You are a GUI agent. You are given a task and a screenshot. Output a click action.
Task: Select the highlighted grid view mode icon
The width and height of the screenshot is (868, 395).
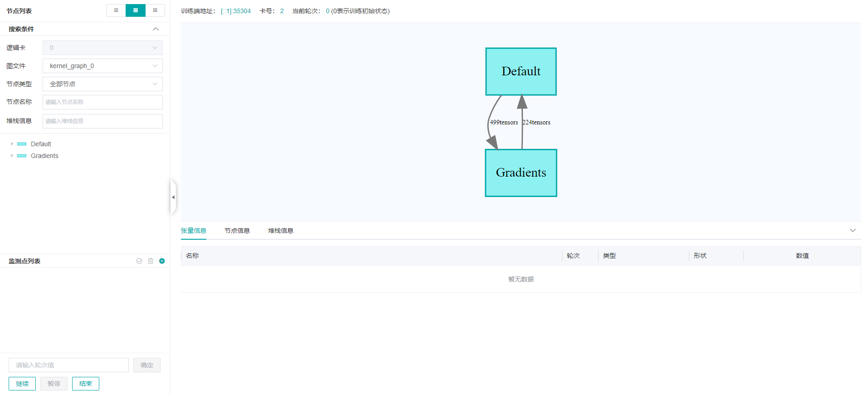pos(136,10)
